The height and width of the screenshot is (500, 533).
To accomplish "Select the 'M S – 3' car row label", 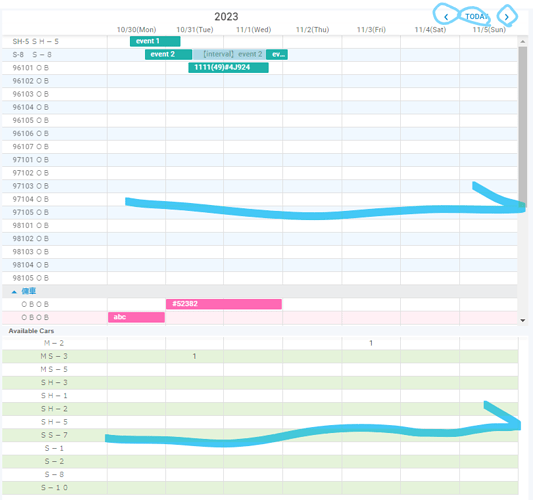I will (54, 356).
